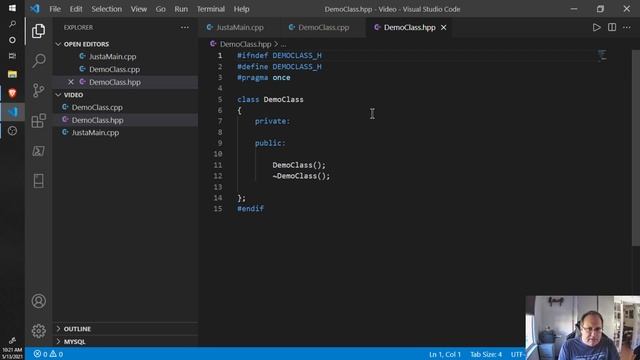This screenshot has width=640, height=360.
Task: Open the Search view in activity bar
Action: pyautogui.click(x=38, y=61)
